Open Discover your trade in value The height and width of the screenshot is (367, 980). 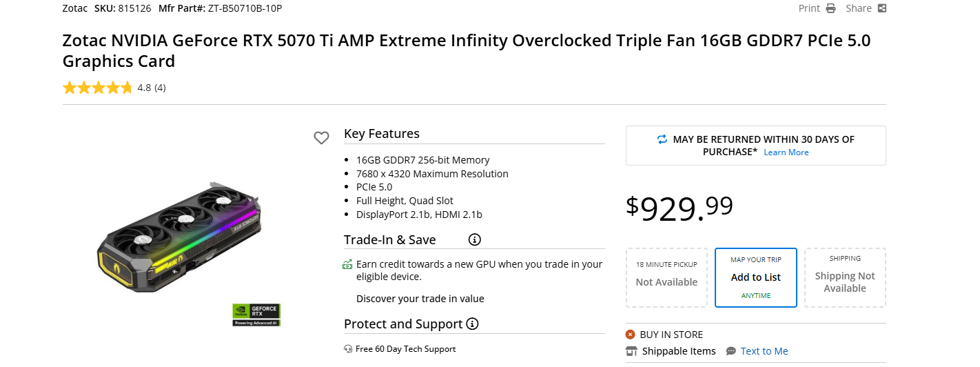click(x=420, y=299)
